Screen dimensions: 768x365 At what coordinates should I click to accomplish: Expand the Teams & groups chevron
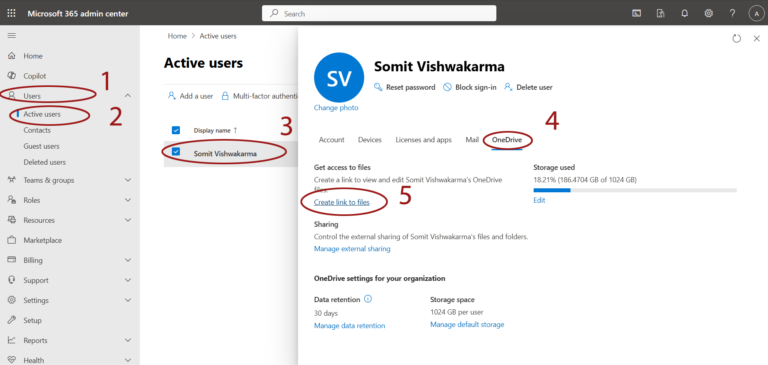point(128,180)
